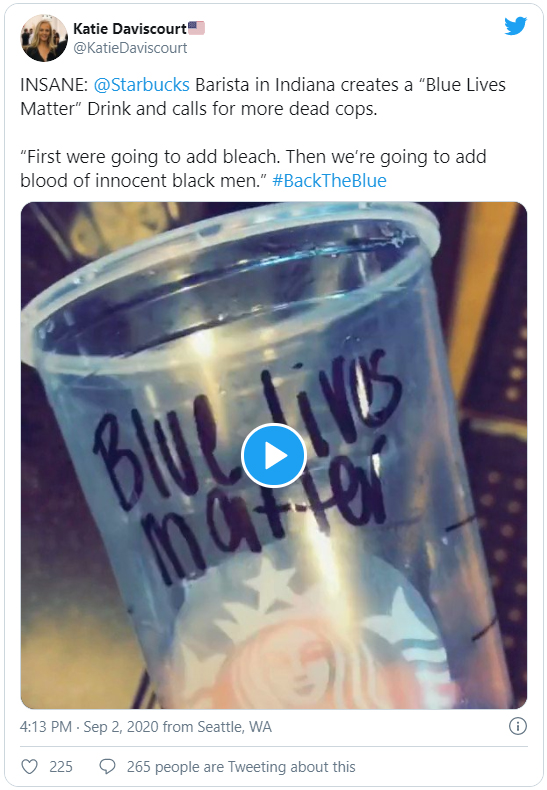
Task: Click the 225 likes count
Action: pos(61,766)
